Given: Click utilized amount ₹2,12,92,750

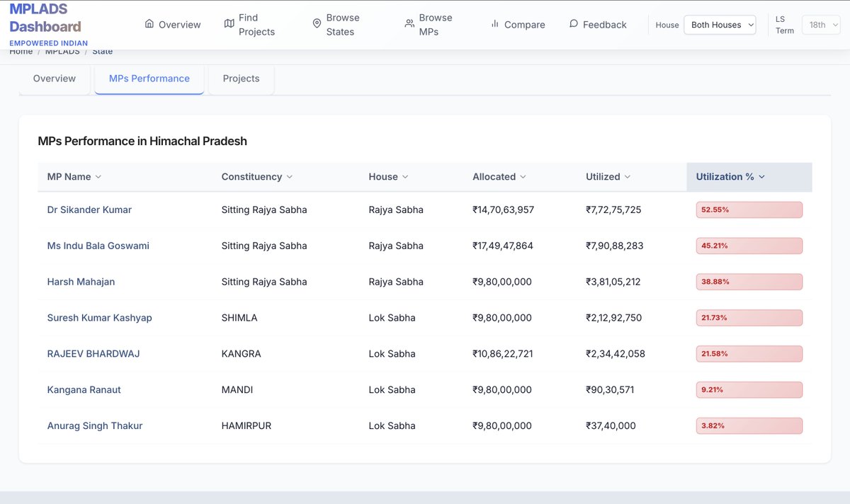Looking at the screenshot, I should pyautogui.click(x=614, y=318).
